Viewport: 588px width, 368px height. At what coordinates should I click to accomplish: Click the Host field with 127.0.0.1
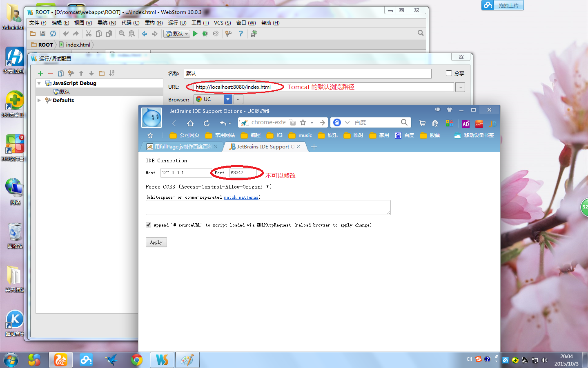(x=185, y=173)
